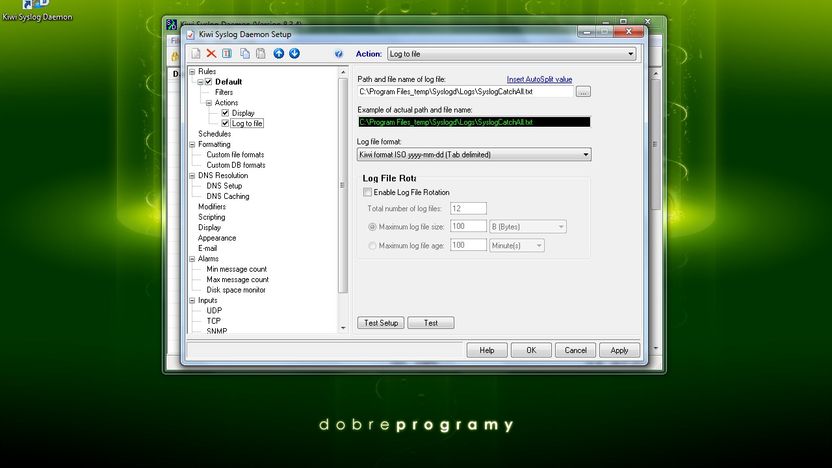Collapse the Alarms tree node
Image resolution: width=832 pixels, height=468 pixels.
pyautogui.click(x=192, y=259)
